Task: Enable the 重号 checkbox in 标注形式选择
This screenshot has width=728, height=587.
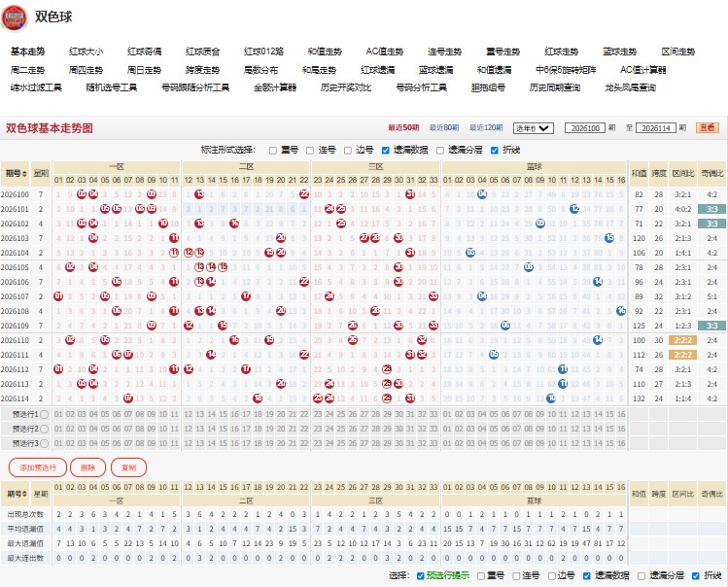Action: 273,150
